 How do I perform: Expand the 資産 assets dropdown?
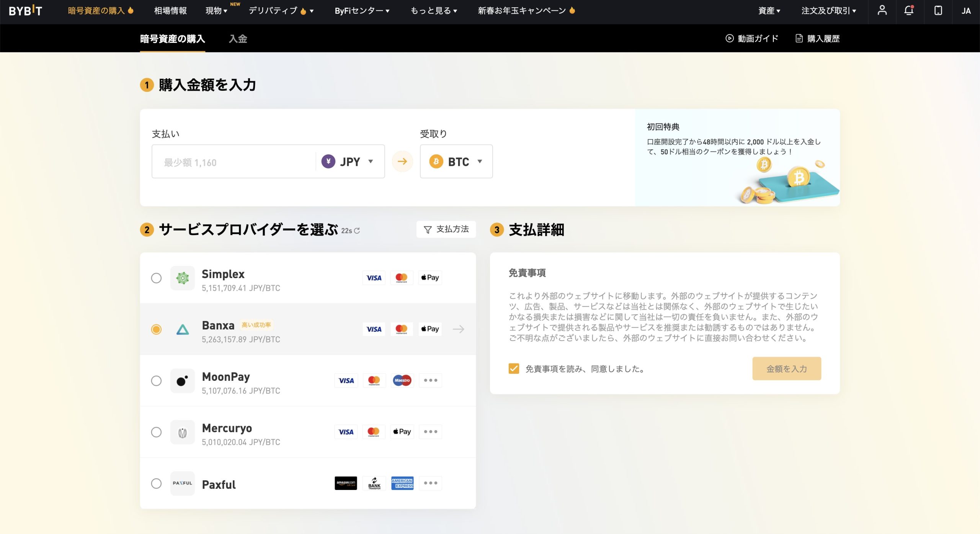(x=768, y=10)
